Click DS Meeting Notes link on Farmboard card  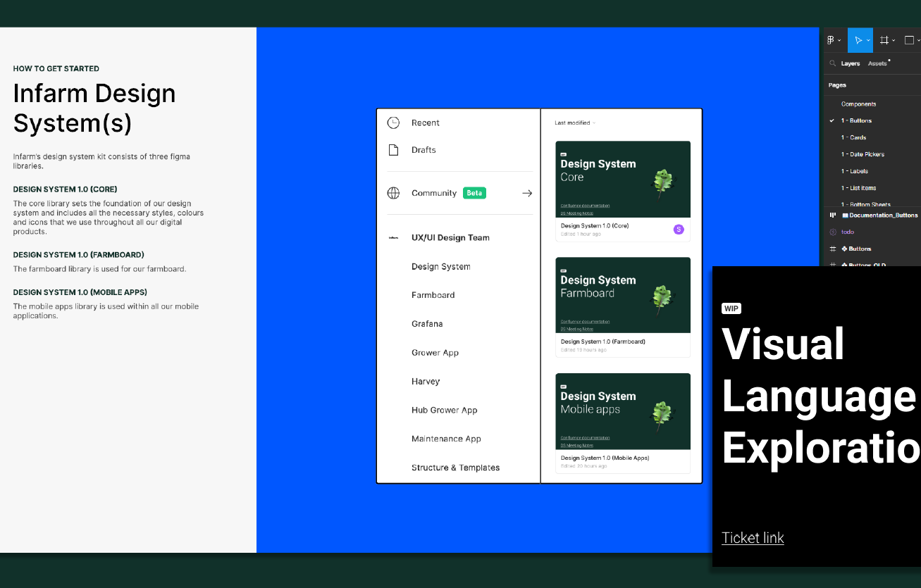coord(576,329)
